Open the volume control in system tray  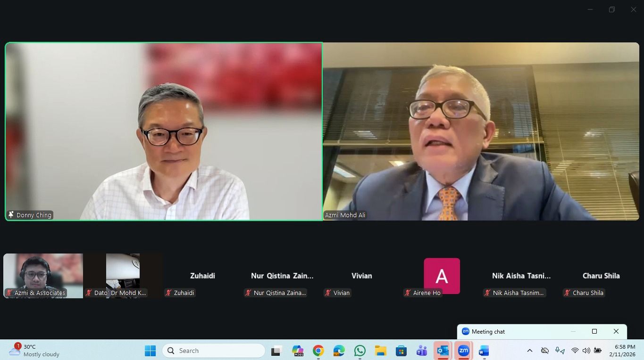pyautogui.click(x=586, y=351)
